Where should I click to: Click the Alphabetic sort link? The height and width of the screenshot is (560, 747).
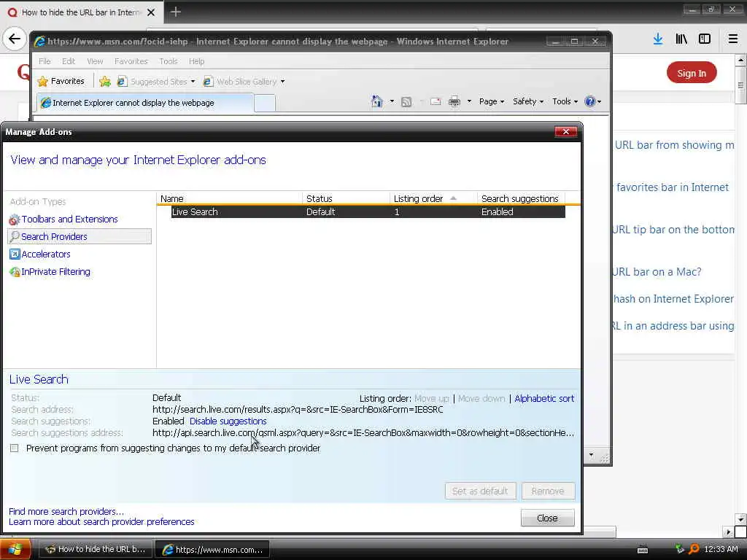(544, 399)
